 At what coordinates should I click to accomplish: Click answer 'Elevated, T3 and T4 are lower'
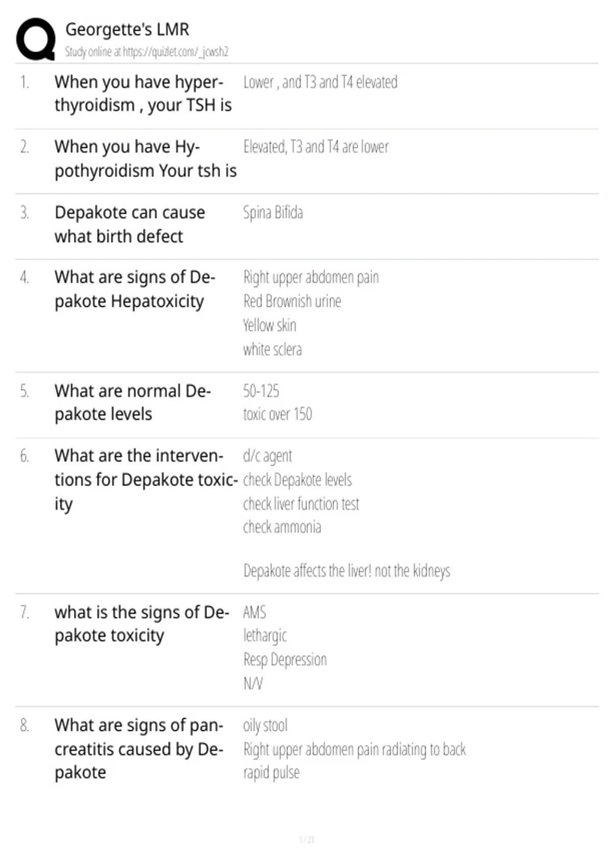[x=316, y=147]
